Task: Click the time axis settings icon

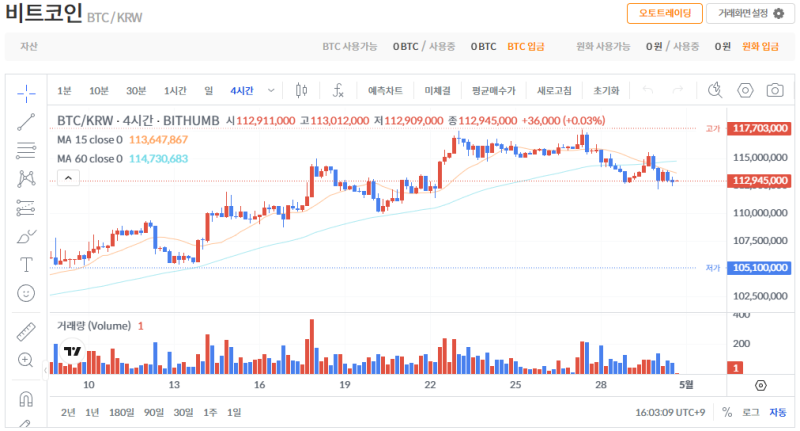Action: click(x=761, y=386)
